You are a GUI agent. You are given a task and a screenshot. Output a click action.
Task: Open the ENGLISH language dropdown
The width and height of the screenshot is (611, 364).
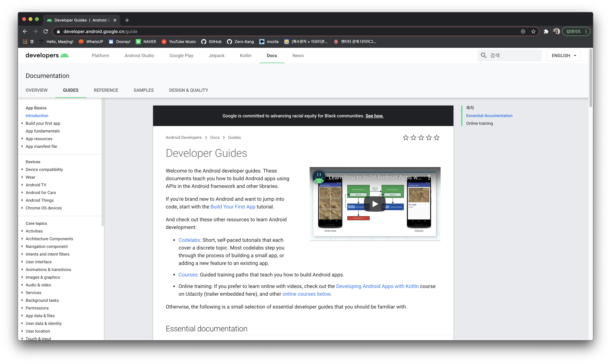(x=563, y=56)
